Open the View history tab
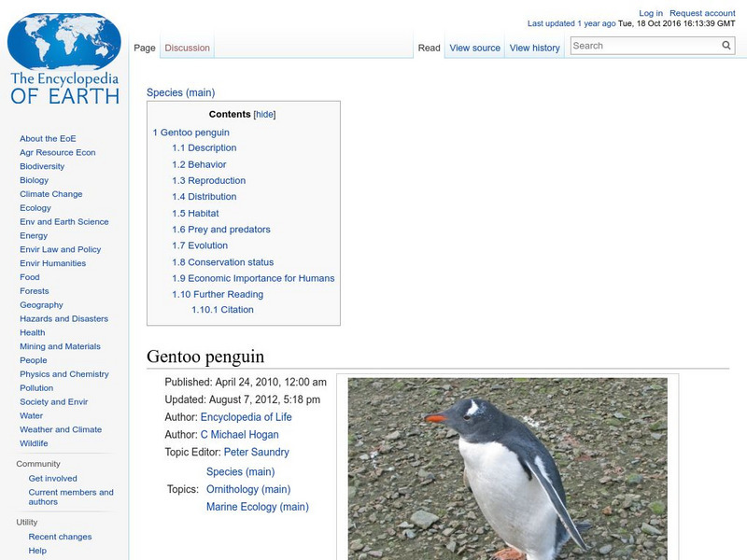 (534, 47)
